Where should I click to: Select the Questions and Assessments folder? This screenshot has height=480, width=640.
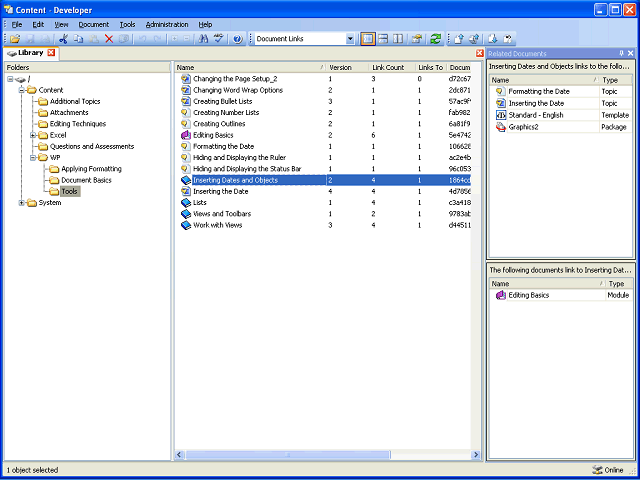[x=92, y=146]
